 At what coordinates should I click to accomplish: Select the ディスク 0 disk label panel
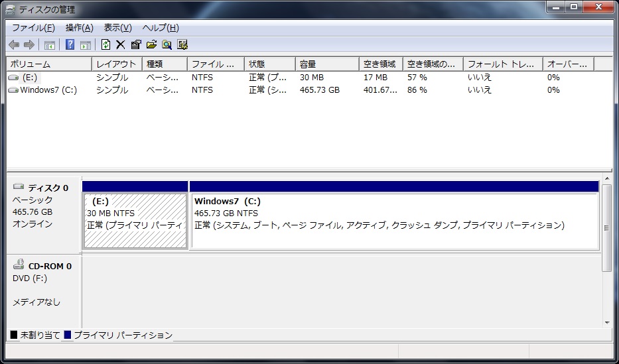(x=43, y=215)
